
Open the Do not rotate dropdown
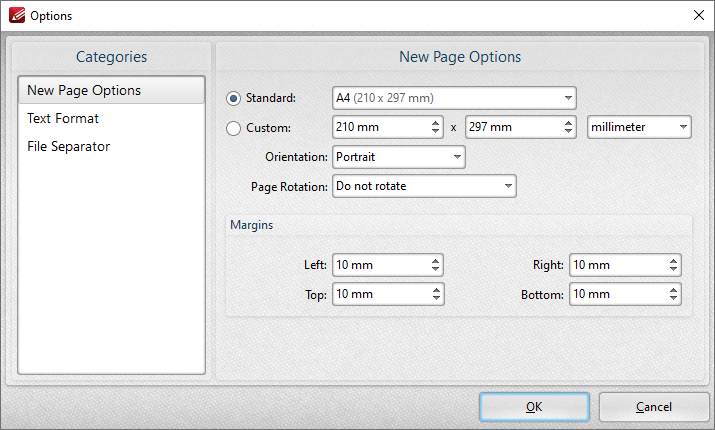click(424, 186)
